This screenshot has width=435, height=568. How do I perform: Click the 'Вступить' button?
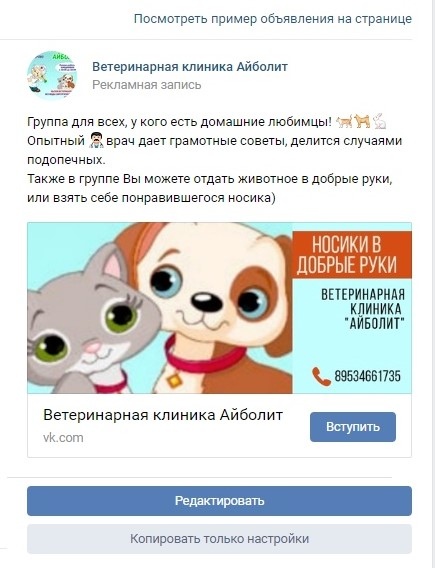(353, 427)
